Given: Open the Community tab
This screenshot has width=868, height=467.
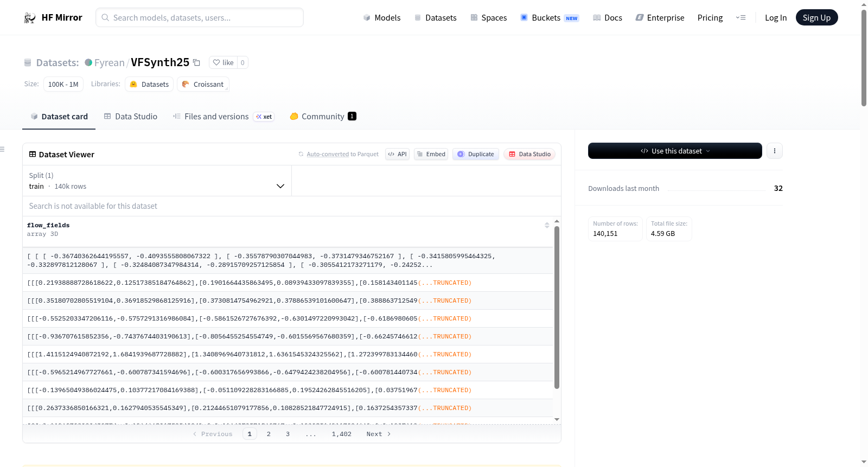Looking at the screenshot, I should click(x=323, y=117).
